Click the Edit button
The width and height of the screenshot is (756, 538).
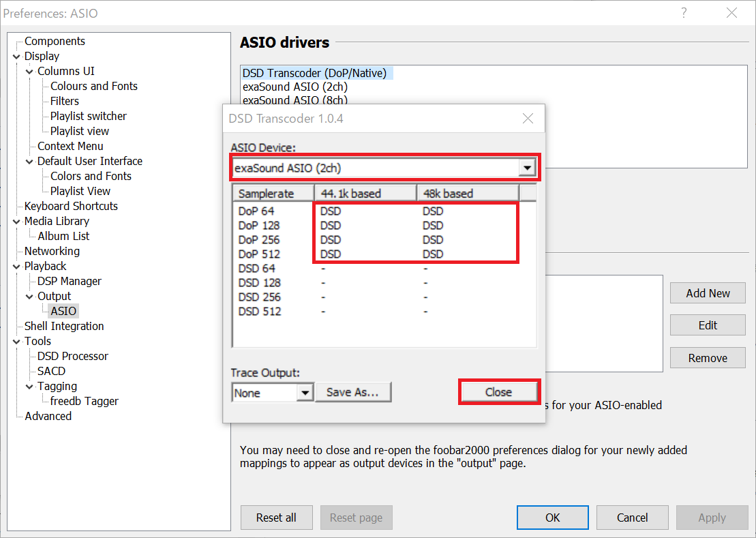point(708,325)
